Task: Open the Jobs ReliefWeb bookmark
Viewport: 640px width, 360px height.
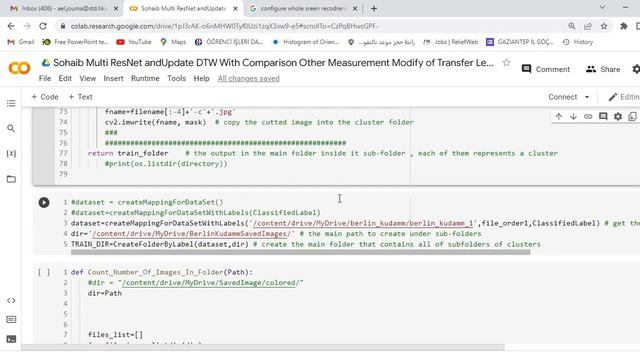Action: pos(450,42)
